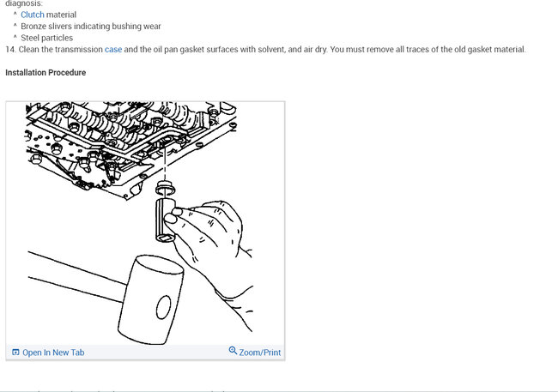Click the filter seal ring in the diagram
558x392 pixels.
(x=165, y=188)
